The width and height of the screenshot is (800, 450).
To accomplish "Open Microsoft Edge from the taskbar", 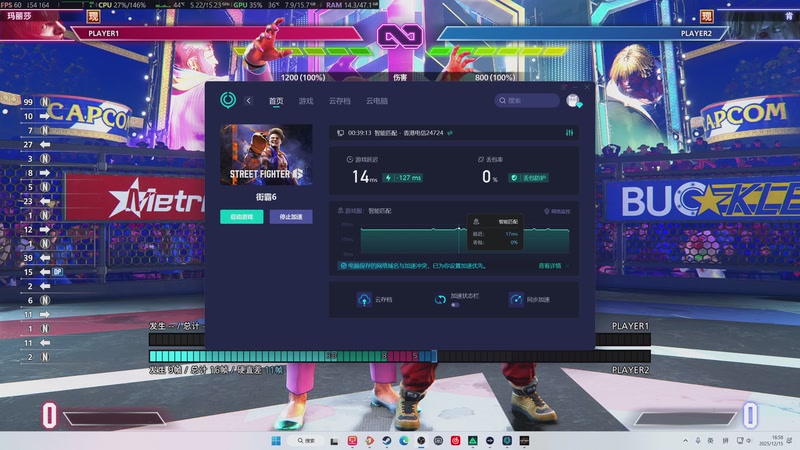I will [x=404, y=440].
